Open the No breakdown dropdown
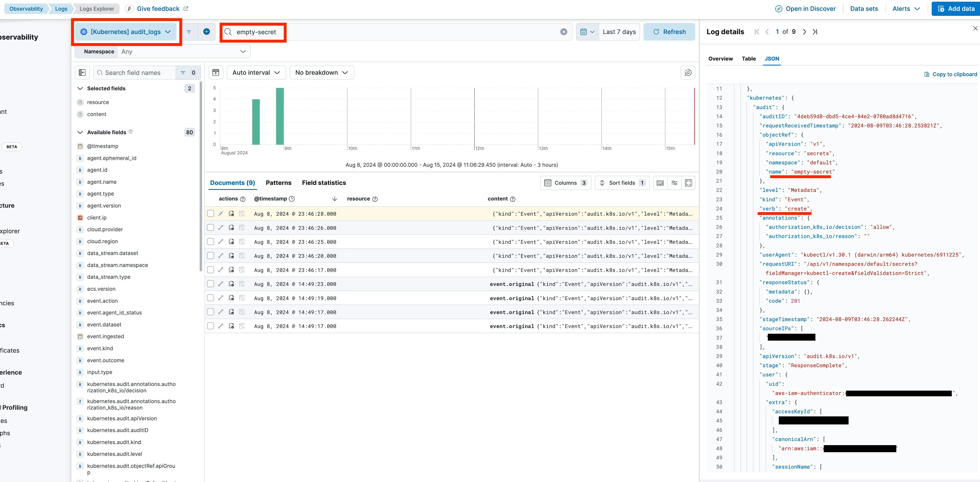Screen dimensions: 980x482 click(x=321, y=72)
